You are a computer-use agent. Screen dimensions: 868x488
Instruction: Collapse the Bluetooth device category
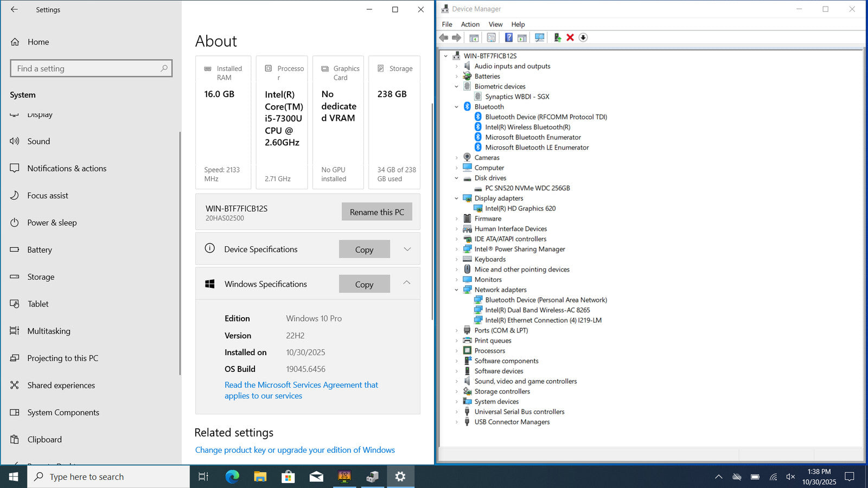[457, 107]
